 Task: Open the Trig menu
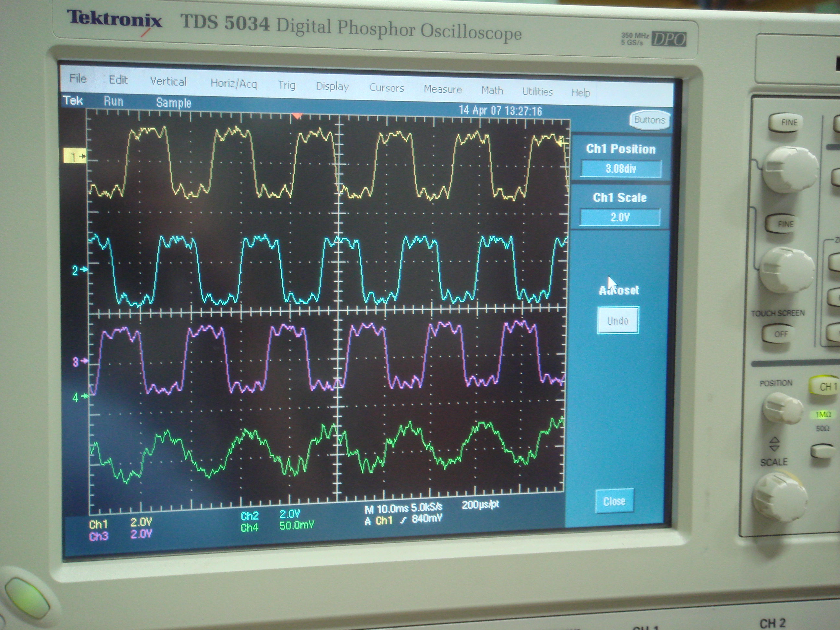(286, 85)
